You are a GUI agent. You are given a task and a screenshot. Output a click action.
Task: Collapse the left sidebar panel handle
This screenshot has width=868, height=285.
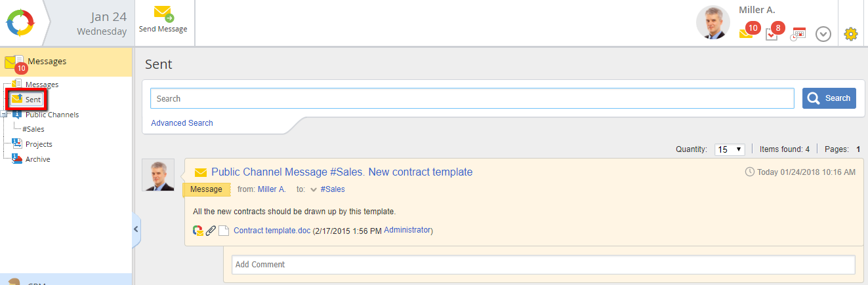click(x=136, y=229)
